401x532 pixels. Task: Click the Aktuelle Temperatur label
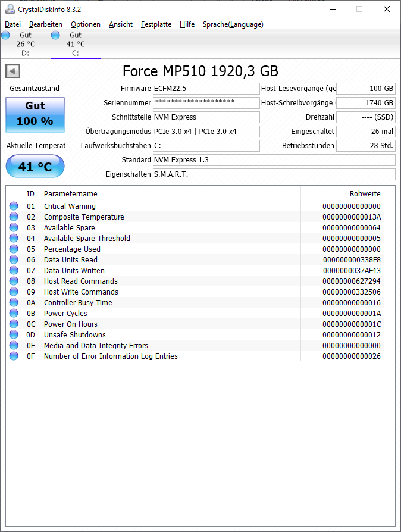pos(36,146)
